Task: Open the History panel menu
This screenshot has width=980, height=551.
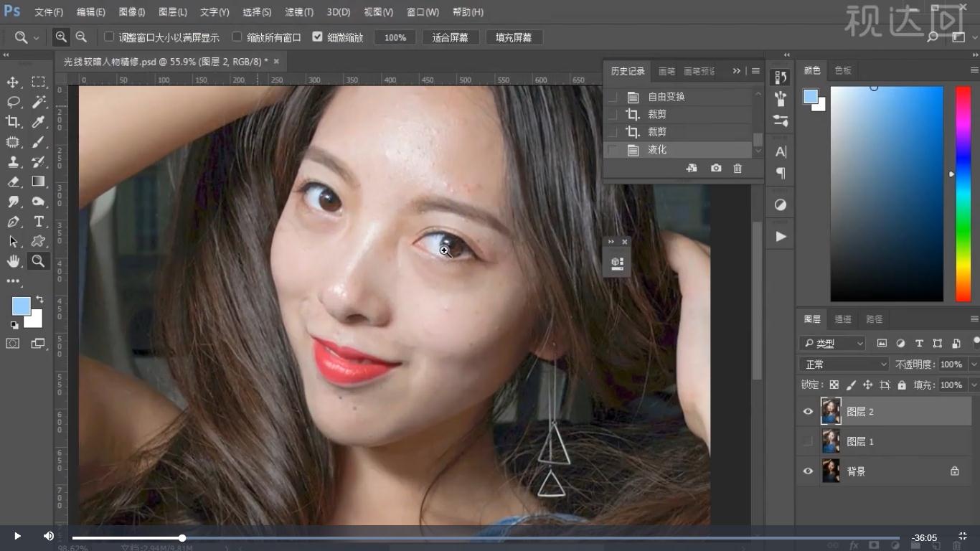Action: tap(755, 71)
